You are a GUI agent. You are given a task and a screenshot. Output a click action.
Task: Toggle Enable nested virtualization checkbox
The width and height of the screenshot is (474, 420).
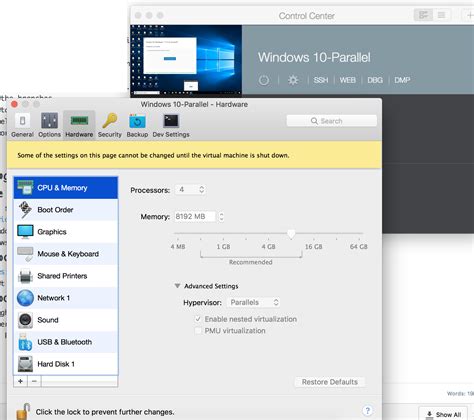coord(198,319)
